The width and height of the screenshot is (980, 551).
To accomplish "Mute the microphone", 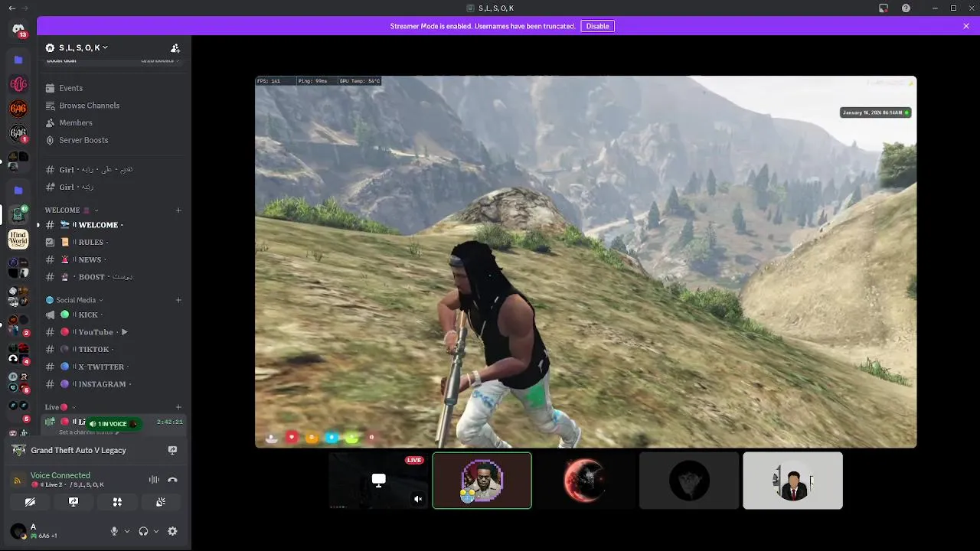I will tap(114, 531).
